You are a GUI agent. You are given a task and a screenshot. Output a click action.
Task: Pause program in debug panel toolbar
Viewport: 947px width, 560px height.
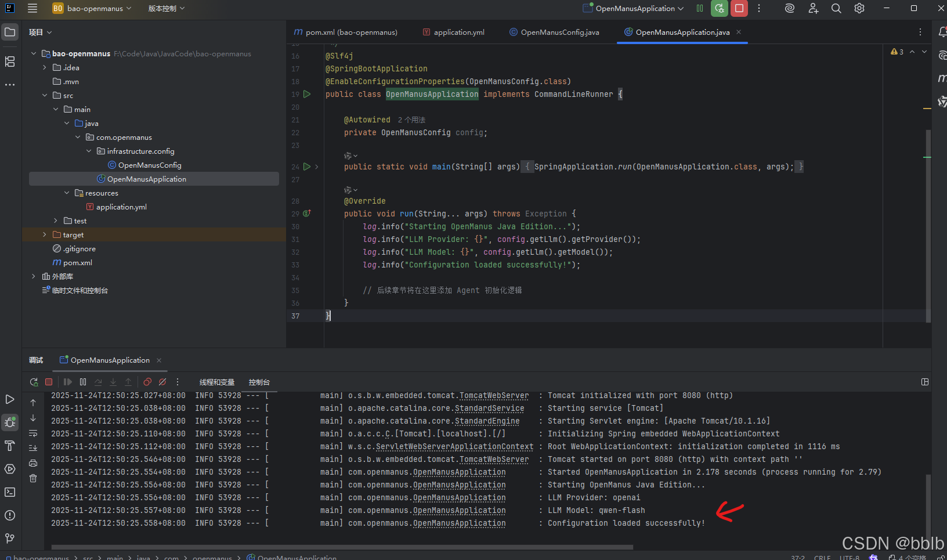coord(83,382)
